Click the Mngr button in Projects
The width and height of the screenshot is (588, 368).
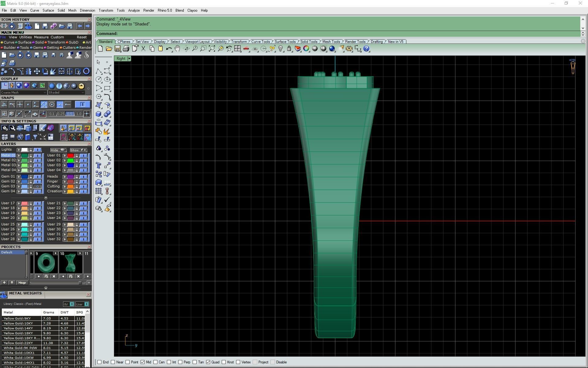[x=22, y=283]
